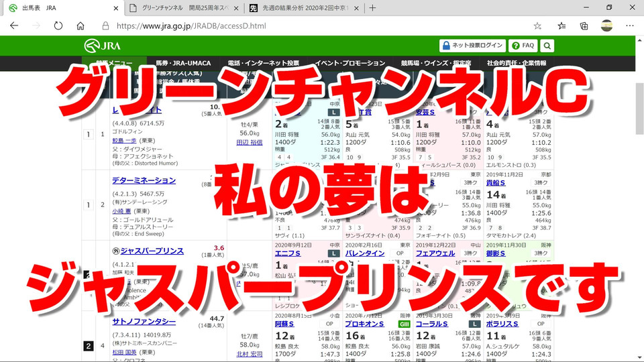Open the site search magnifier icon
Image resolution: width=644 pixels, height=362 pixels.
(x=547, y=46)
